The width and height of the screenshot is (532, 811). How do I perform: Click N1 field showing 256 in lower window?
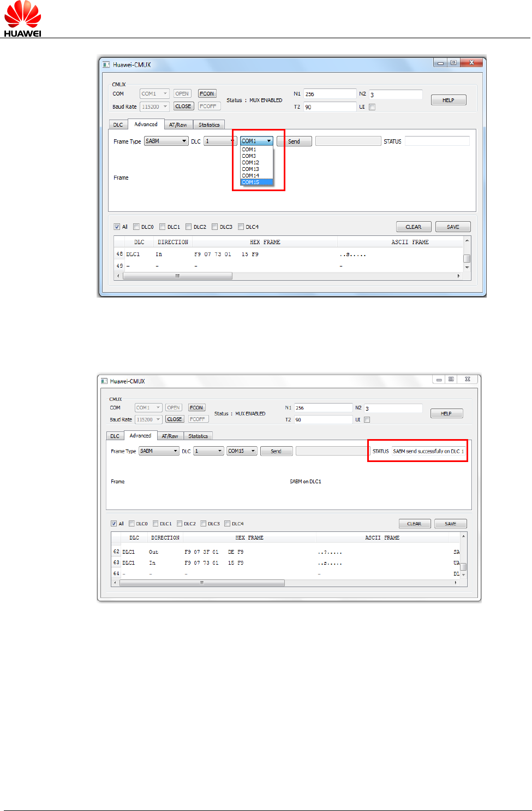pos(324,408)
